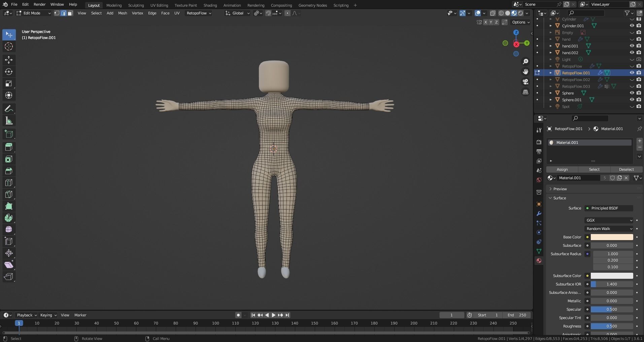Open the Edit Mode dropdown

click(34, 13)
